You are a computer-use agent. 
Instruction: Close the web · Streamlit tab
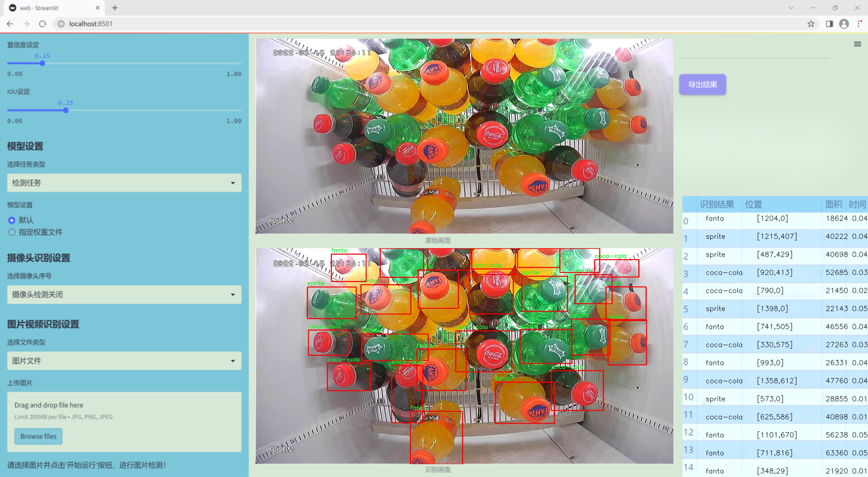pos(98,8)
